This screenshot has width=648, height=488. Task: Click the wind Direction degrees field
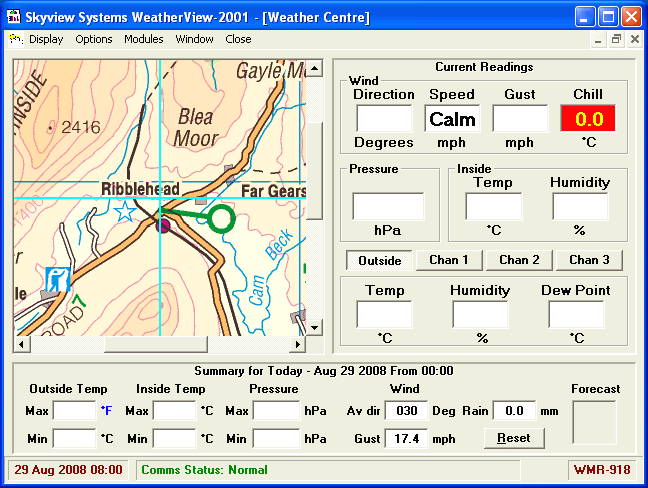(x=384, y=119)
